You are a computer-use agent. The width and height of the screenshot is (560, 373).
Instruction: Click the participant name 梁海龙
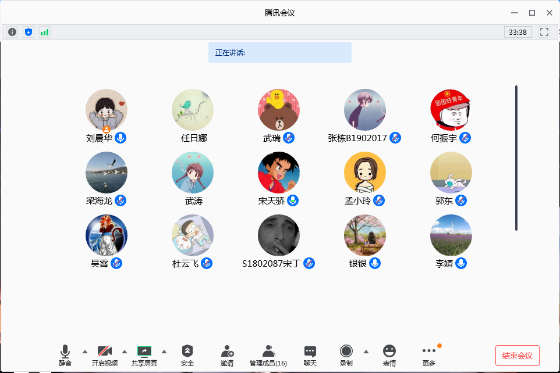(x=99, y=201)
